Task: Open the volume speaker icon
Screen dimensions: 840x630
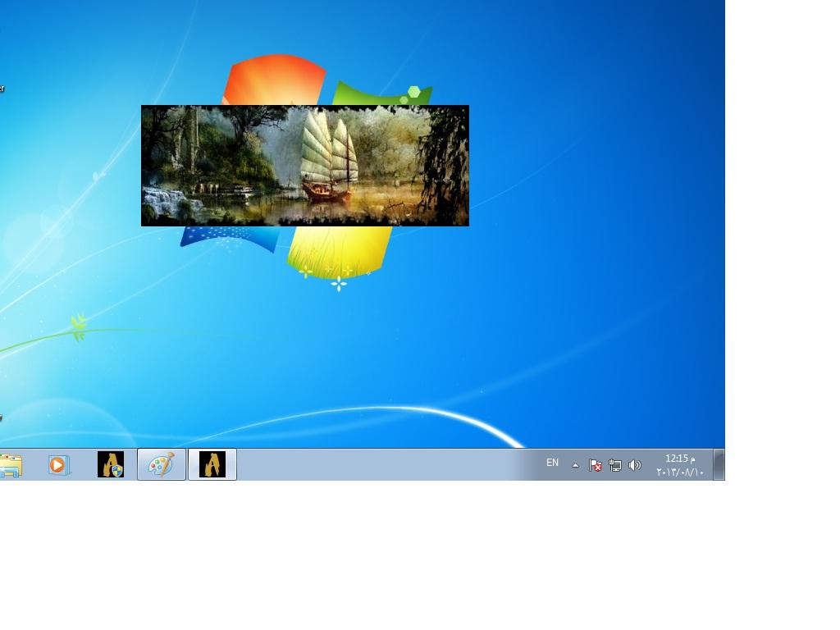Action: tap(635, 465)
